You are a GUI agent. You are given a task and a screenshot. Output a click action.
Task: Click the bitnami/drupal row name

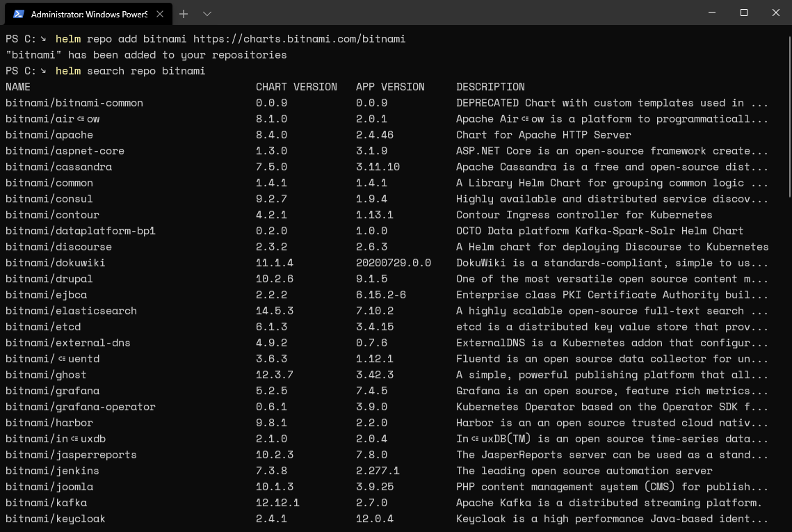49,279
